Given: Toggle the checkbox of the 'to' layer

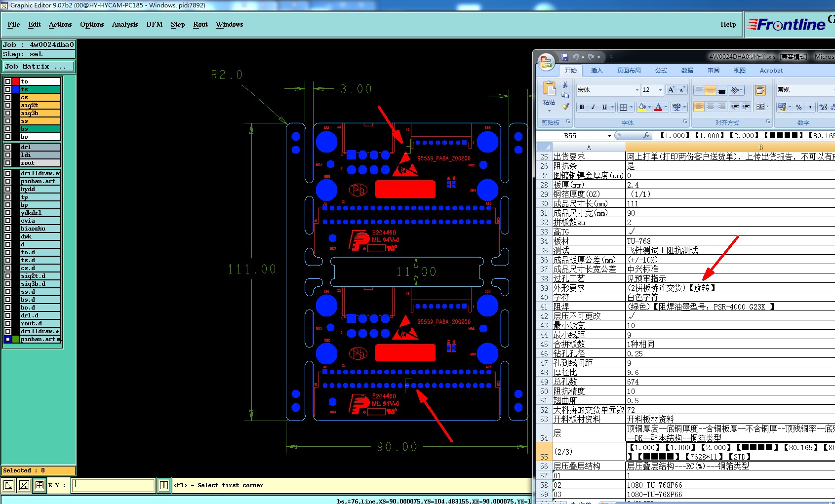Looking at the screenshot, I should click(8, 81).
